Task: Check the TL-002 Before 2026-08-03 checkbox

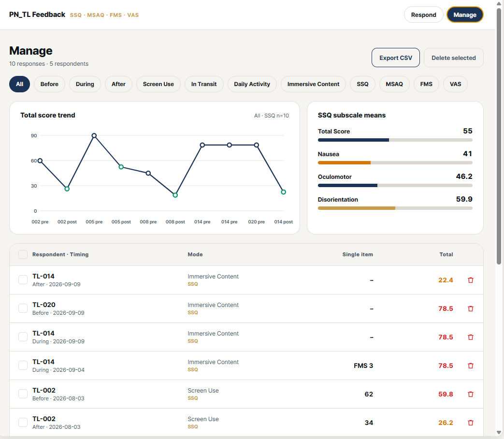Action: coord(23,394)
